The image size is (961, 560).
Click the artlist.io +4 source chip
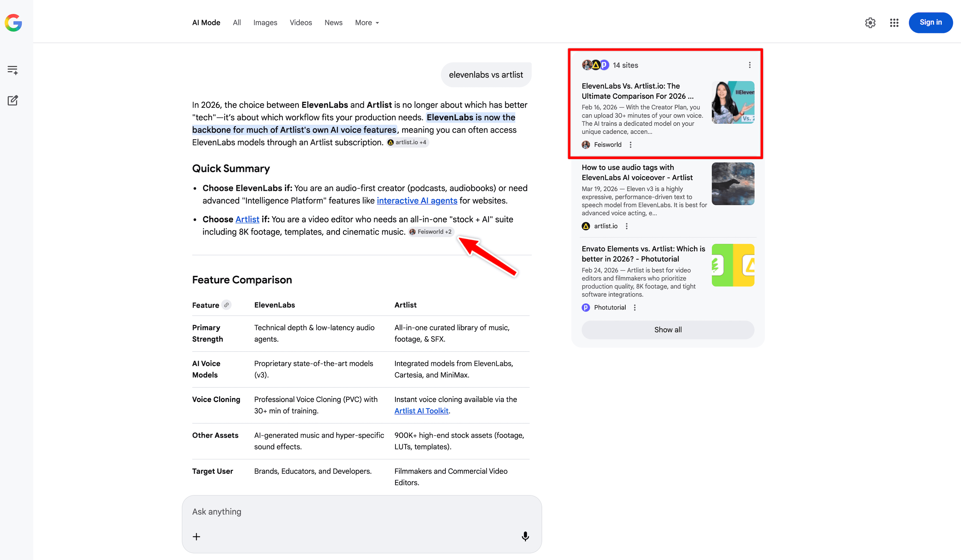point(407,142)
